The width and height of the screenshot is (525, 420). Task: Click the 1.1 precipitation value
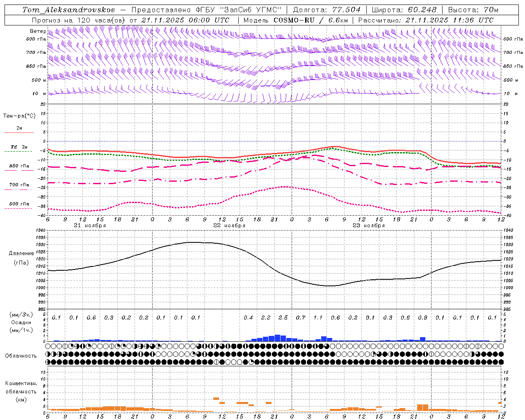click(318, 318)
